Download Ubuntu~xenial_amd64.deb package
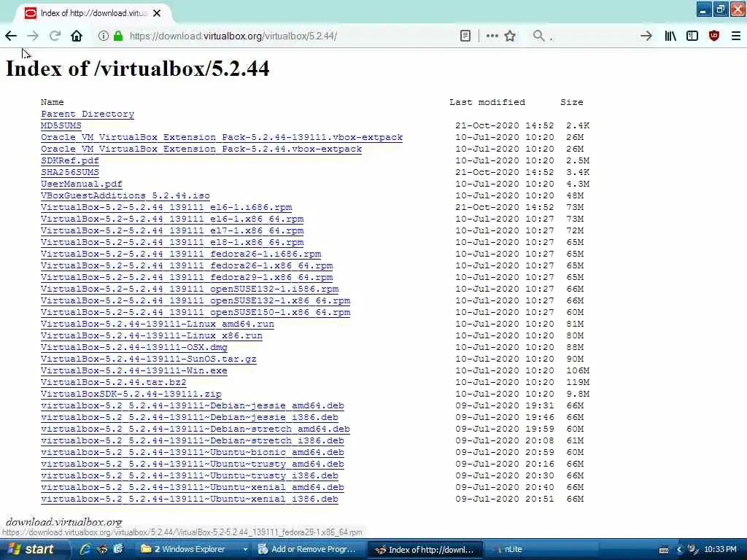Image resolution: width=747 pixels, height=560 pixels. pyautogui.click(x=193, y=487)
